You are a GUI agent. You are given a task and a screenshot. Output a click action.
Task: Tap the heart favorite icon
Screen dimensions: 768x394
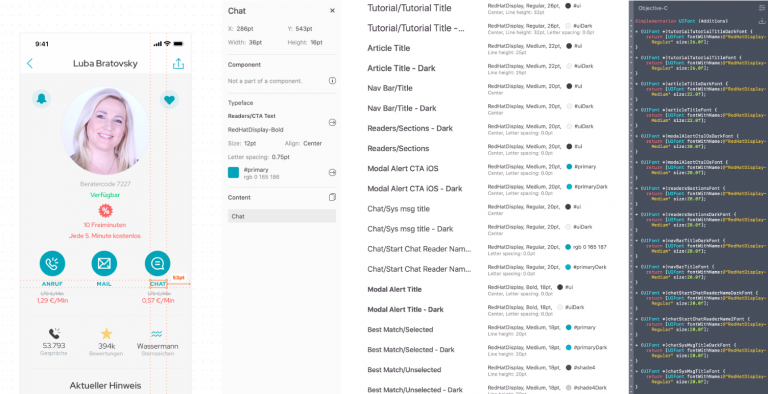click(169, 100)
